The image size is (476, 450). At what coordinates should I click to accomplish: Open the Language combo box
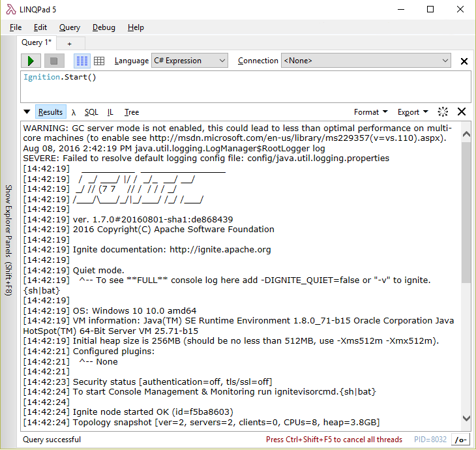[x=190, y=61]
